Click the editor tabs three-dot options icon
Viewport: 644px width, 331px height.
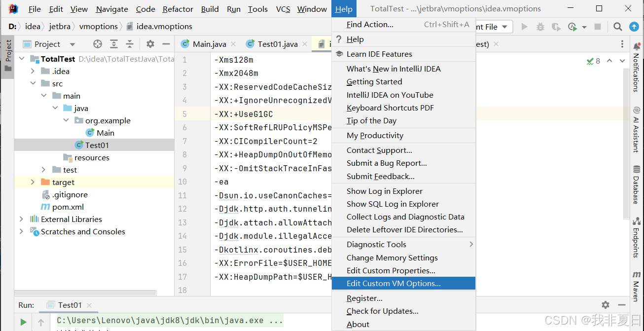tap(623, 44)
